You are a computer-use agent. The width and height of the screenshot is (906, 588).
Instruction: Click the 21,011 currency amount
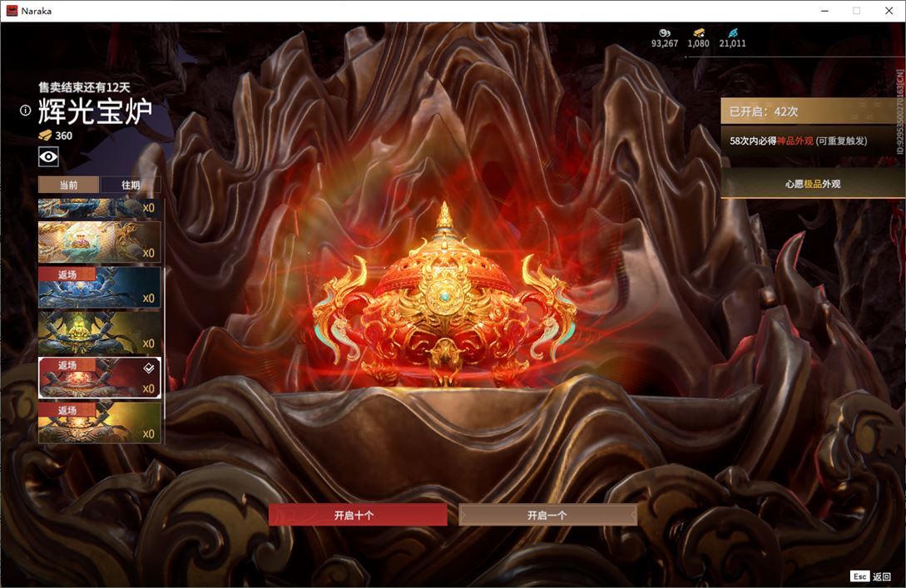(733, 43)
